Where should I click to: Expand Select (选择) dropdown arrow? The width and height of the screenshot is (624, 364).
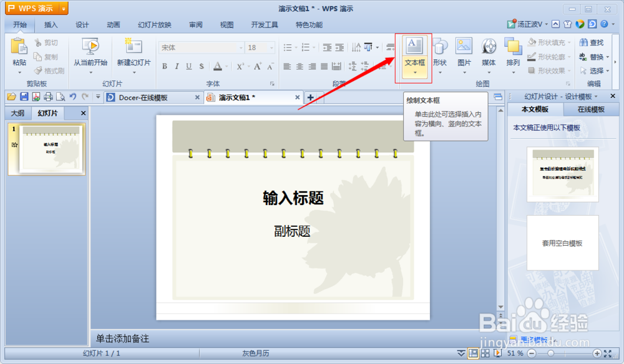[x=608, y=70]
